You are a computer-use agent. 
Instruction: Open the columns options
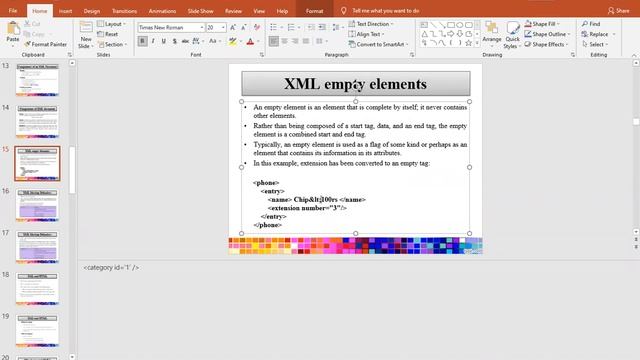coord(321,41)
